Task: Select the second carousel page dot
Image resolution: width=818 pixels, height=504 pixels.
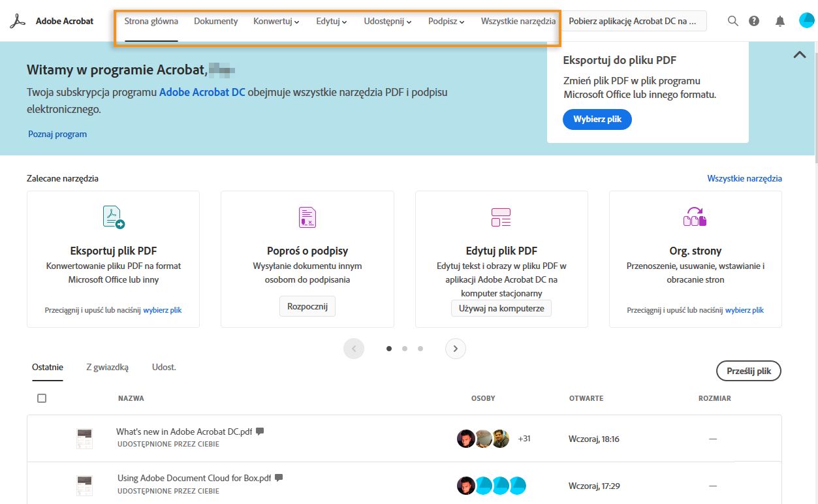Action: point(405,349)
